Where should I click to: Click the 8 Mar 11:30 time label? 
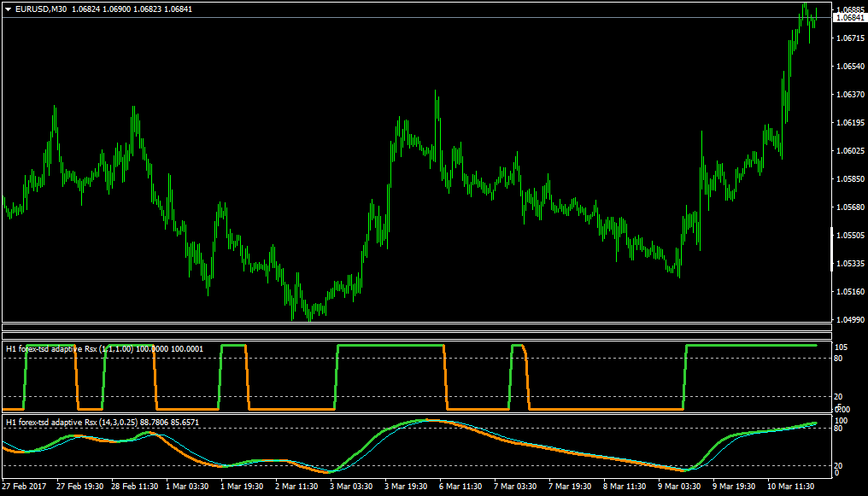[625, 487]
